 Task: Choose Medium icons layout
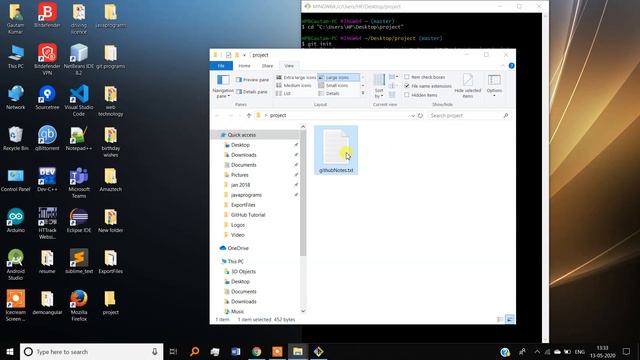point(294,85)
